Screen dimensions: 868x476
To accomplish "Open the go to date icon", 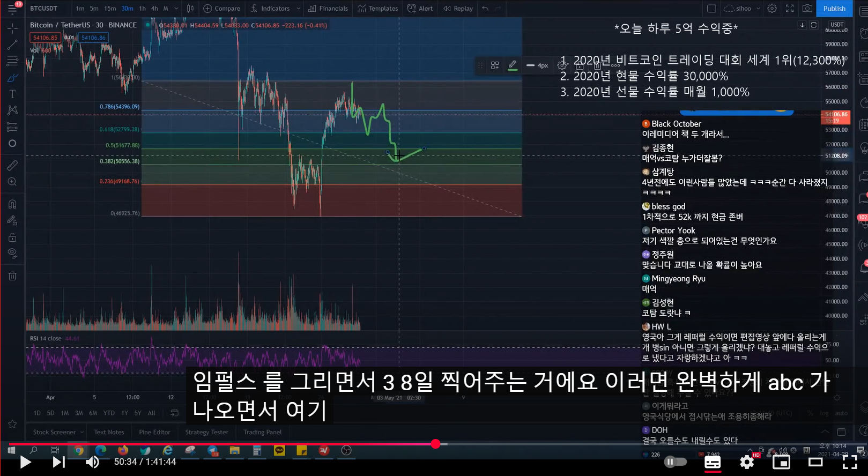I will point(174,413).
